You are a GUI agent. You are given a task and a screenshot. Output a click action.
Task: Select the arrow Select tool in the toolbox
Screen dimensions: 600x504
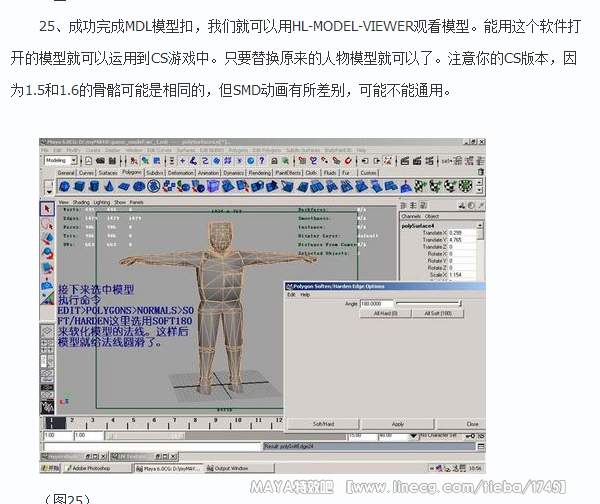[47, 209]
